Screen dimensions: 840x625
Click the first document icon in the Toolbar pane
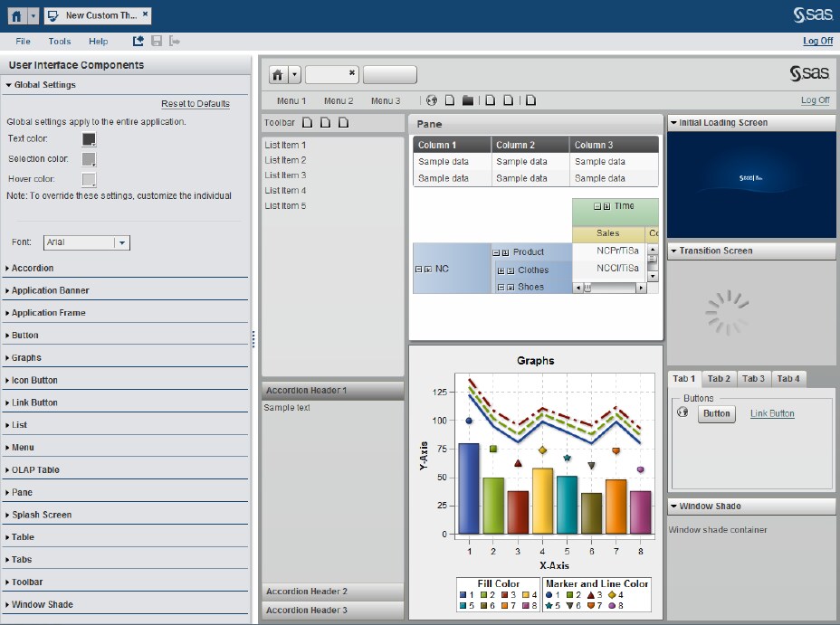coord(306,122)
